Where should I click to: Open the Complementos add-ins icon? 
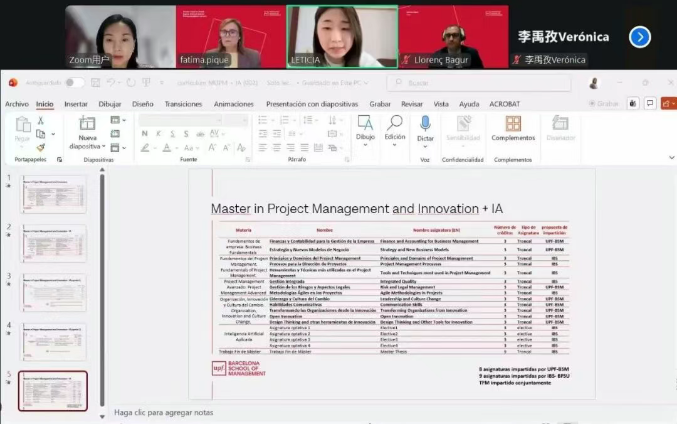pyautogui.click(x=513, y=124)
